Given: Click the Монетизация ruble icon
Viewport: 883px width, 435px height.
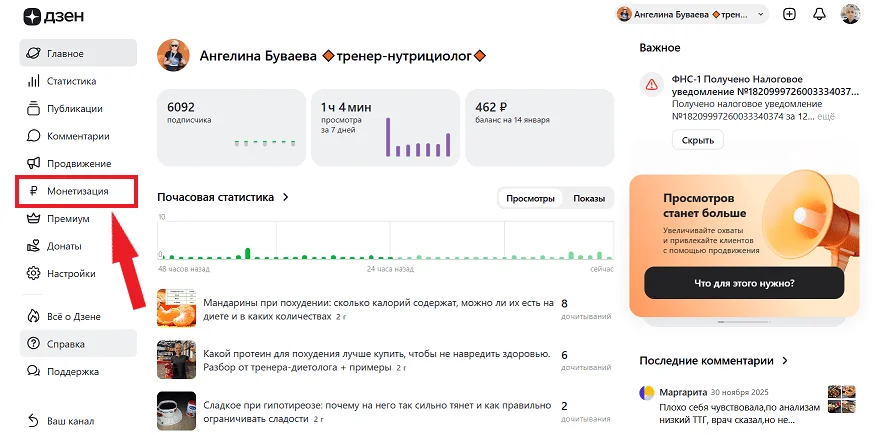Looking at the screenshot, I should click(x=34, y=192).
